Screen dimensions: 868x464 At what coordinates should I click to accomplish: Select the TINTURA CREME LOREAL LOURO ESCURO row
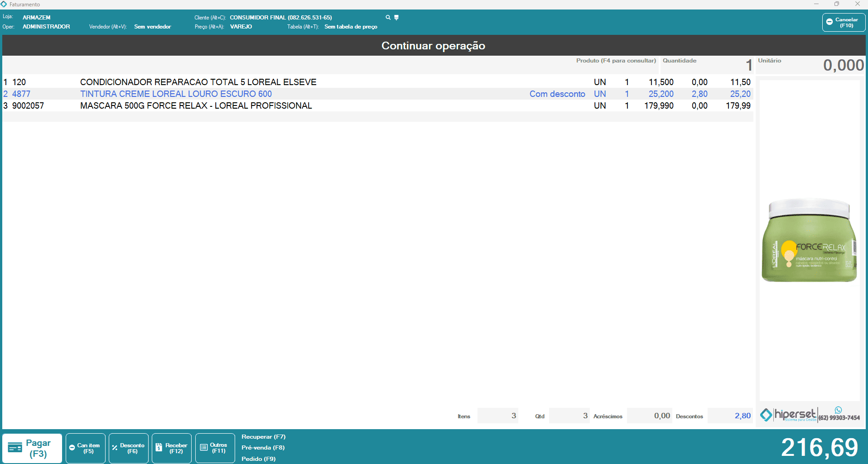tap(176, 94)
